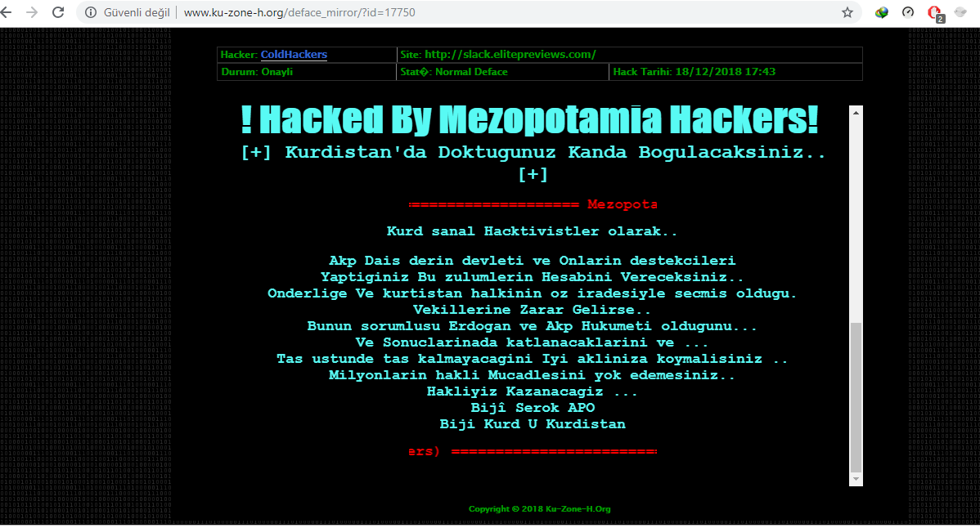Click the 'Hack Tarihi' date cell
This screenshot has height=528, width=980.
click(735, 73)
